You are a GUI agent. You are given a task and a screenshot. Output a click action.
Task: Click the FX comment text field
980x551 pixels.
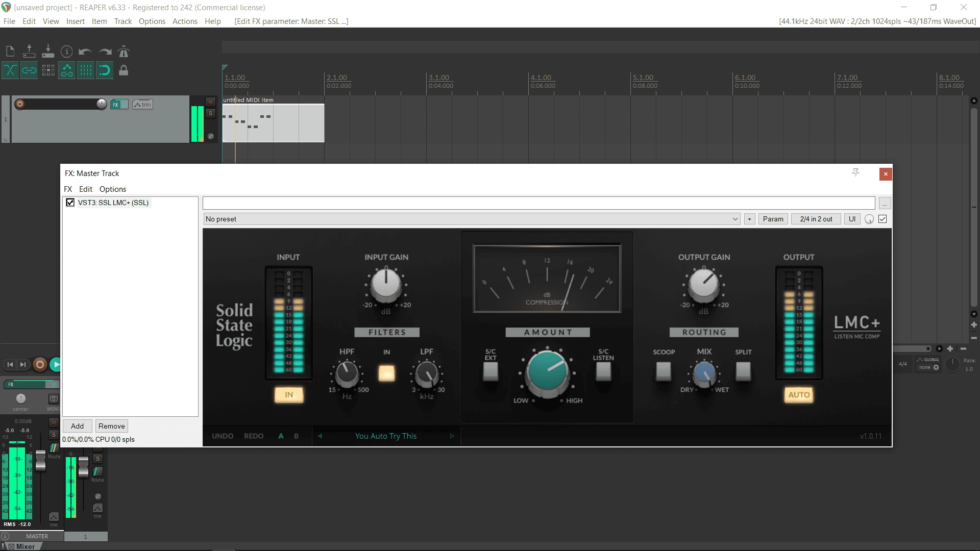click(538, 203)
